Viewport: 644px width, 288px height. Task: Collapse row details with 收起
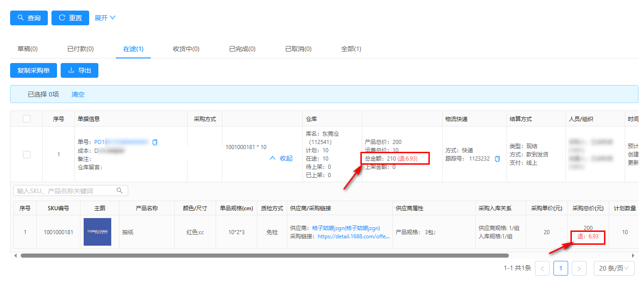(281, 158)
